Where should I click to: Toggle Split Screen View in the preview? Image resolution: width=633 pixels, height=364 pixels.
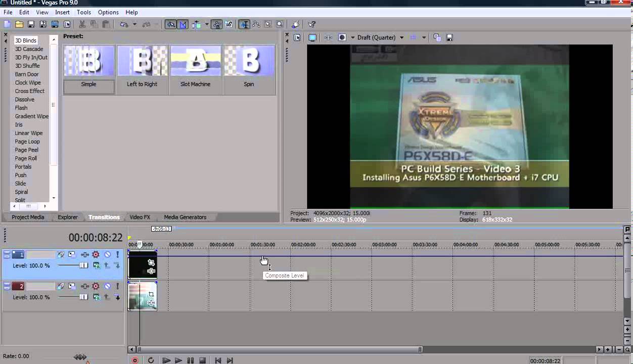pyautogui.click(x=342, y=37)
